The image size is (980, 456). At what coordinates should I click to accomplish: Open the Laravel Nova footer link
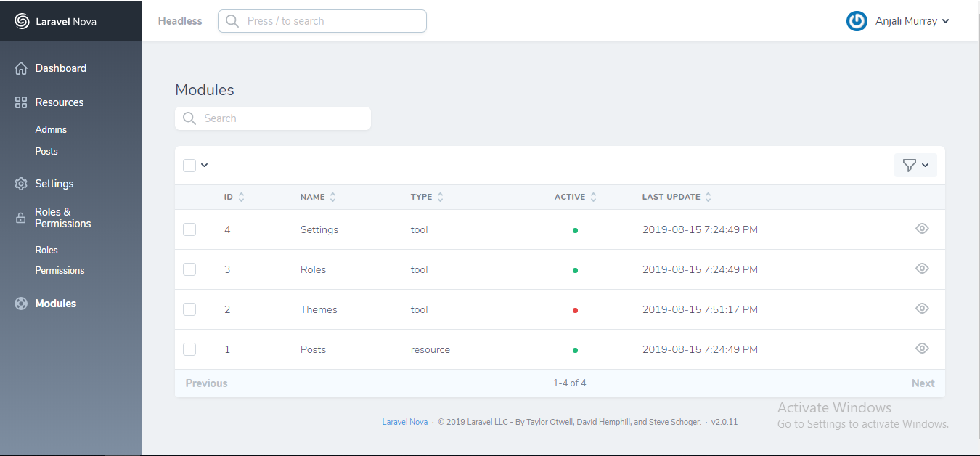pos(405,422)
